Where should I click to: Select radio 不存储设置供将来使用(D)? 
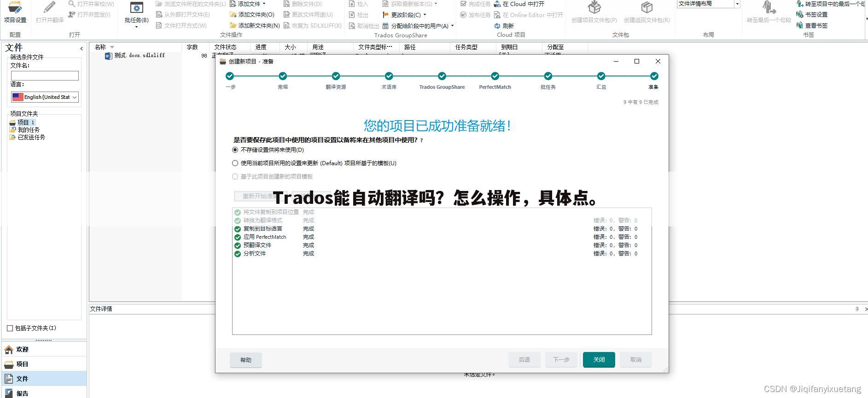click(235, 150)
